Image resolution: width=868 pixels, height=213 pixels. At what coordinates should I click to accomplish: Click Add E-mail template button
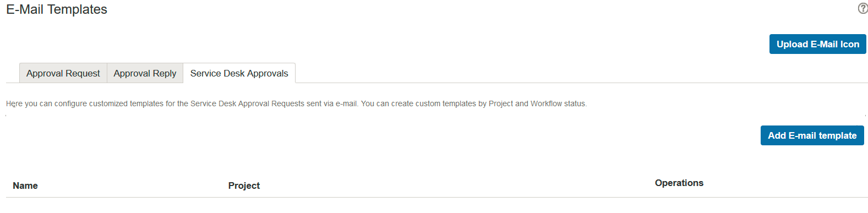[x=812, y=135]
